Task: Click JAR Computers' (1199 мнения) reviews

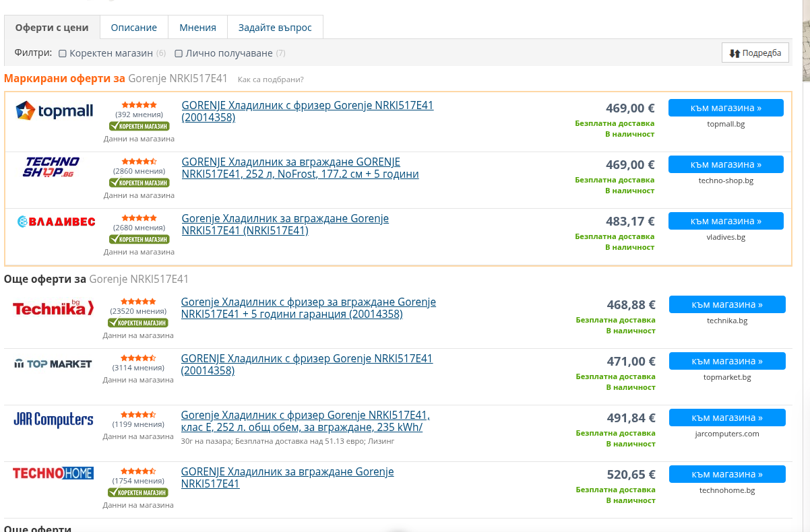Action: click(x=138, y=424)
